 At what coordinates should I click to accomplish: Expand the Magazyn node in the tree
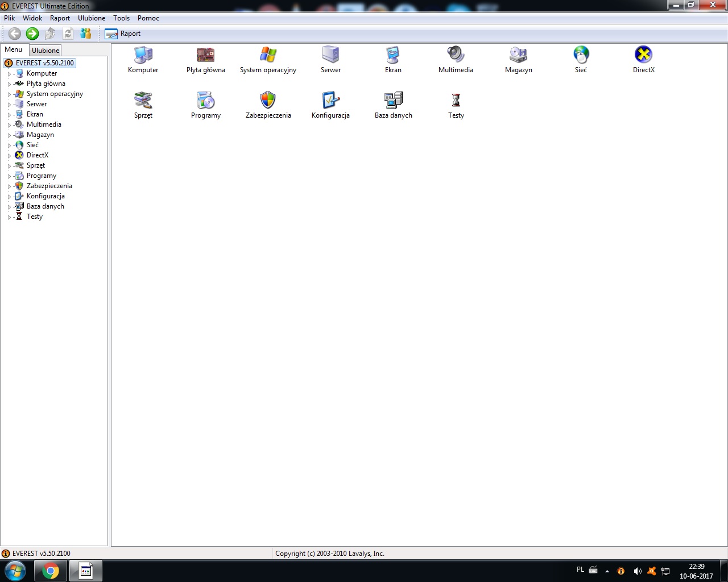pyautogui.click(x=9, y=135)
